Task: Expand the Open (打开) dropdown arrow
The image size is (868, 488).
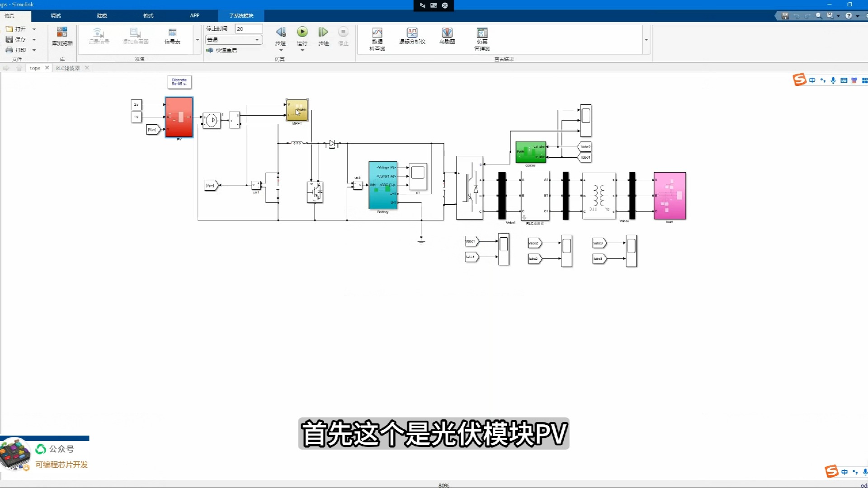Action: [34, 29]
